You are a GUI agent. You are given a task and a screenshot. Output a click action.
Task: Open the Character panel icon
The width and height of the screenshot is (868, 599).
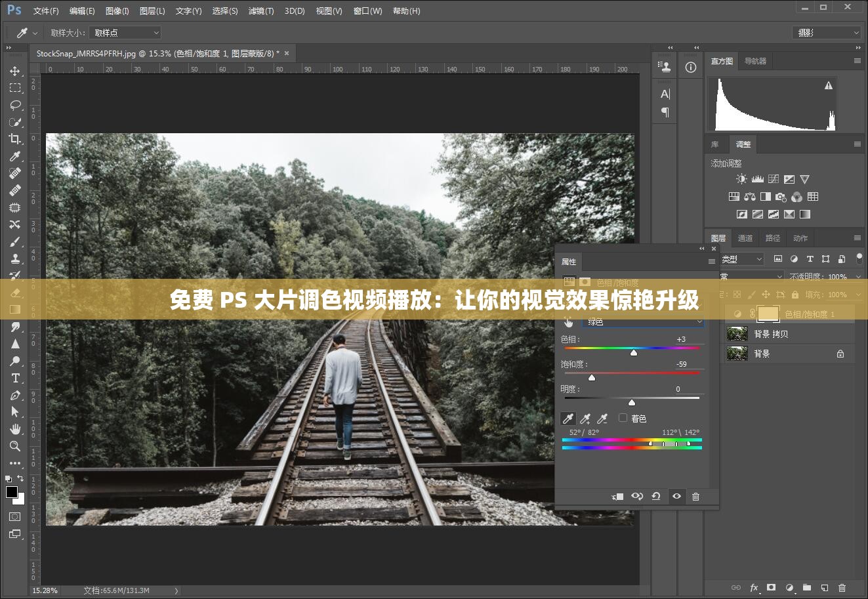point(665,94)
